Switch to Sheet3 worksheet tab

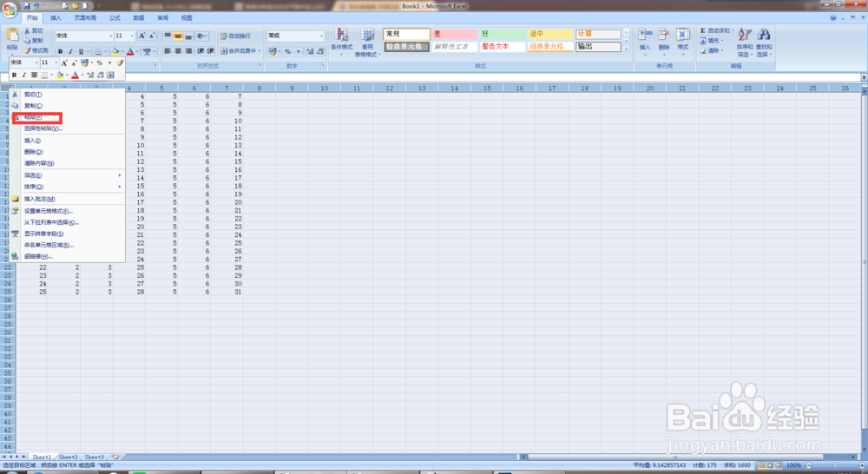pyautogui.click(x=95, y=458)
